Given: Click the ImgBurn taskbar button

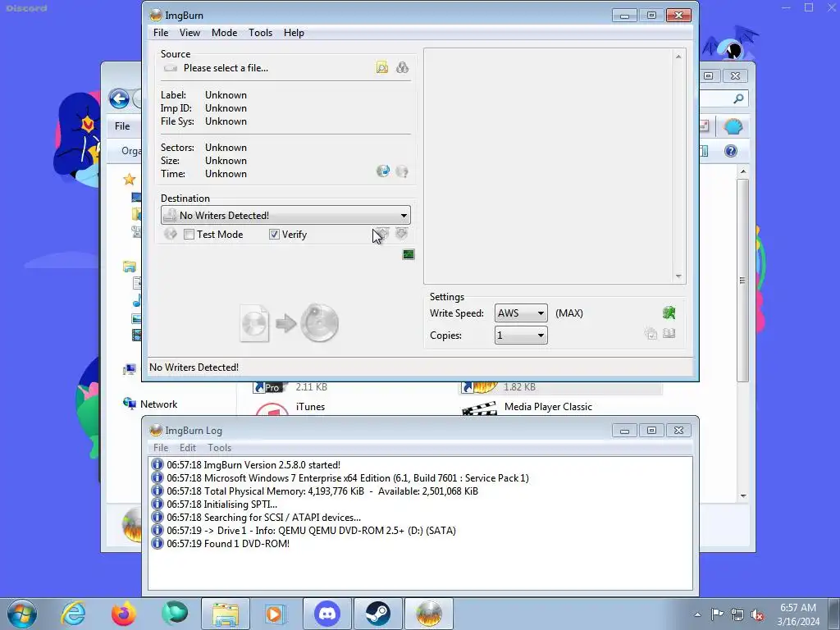Looking at the screenshot, I should (x=428, y=614).
